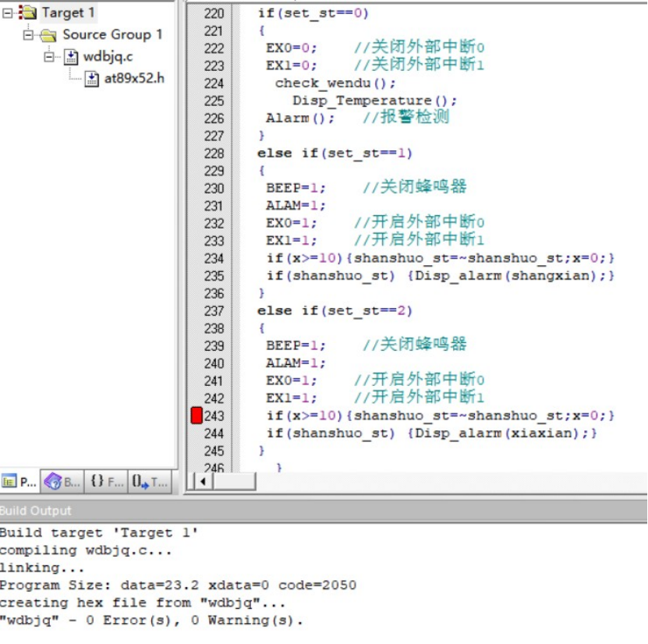Screen dimensions: 648x644
Task: Switch to the Templates tab (0 T...)
Action: pyautogui.click(x=150, y=482)
